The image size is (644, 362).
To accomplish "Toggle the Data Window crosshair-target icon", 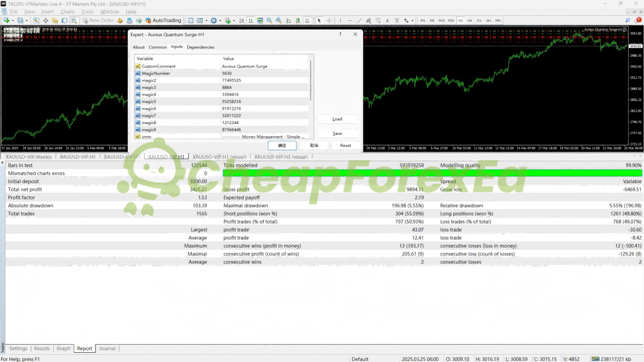I will click(x=46, y=20).
